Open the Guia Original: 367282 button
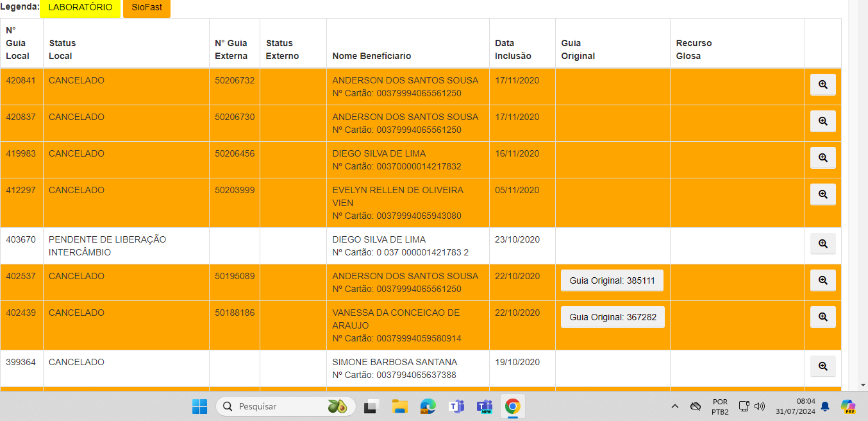 [x=612, y=317]
